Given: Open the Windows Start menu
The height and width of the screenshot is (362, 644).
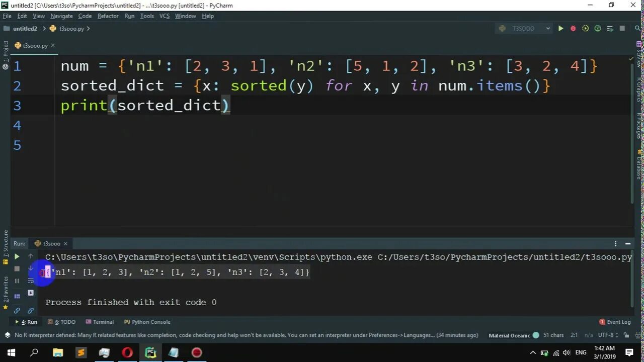Looking at the screenshot, I should (x=11, y=352).
